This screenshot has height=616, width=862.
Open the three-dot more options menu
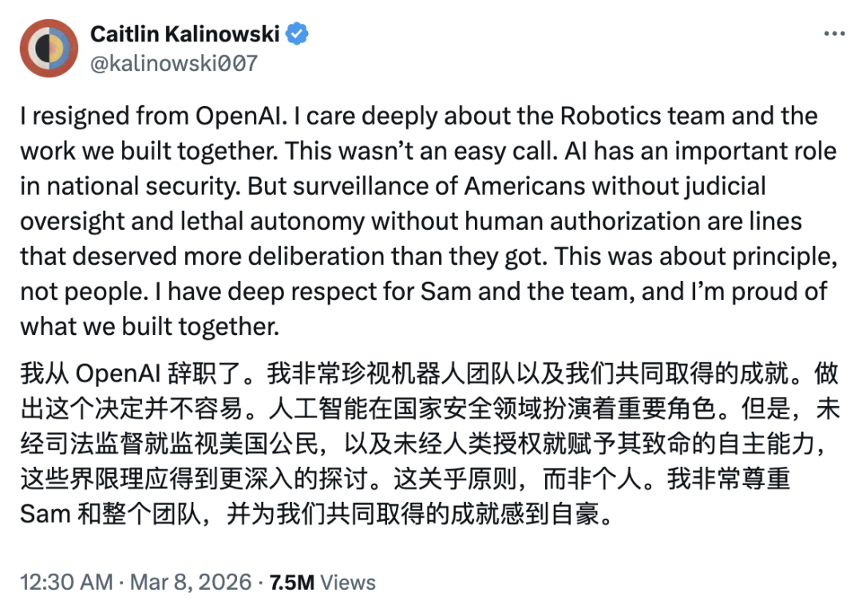pyautogui.click(x=833, y=34)
